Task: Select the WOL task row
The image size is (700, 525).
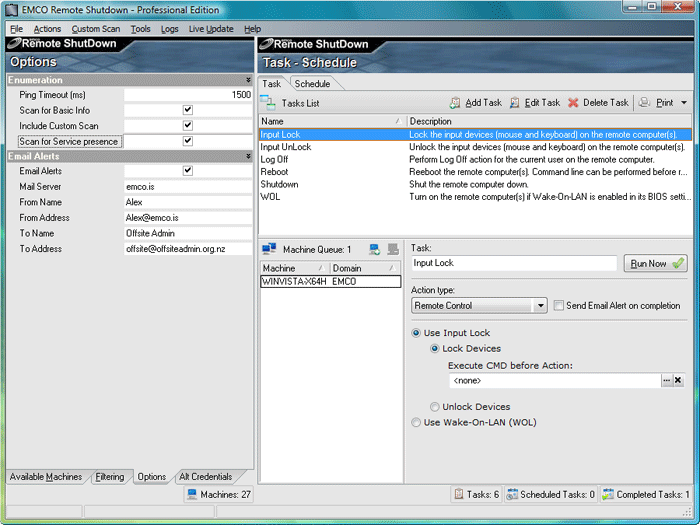Action: coord(475,196)
